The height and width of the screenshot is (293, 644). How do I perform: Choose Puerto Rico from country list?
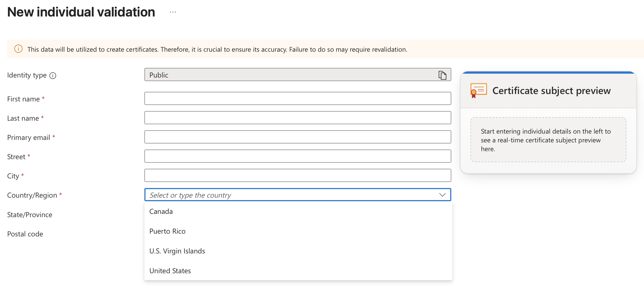(298, 231)
